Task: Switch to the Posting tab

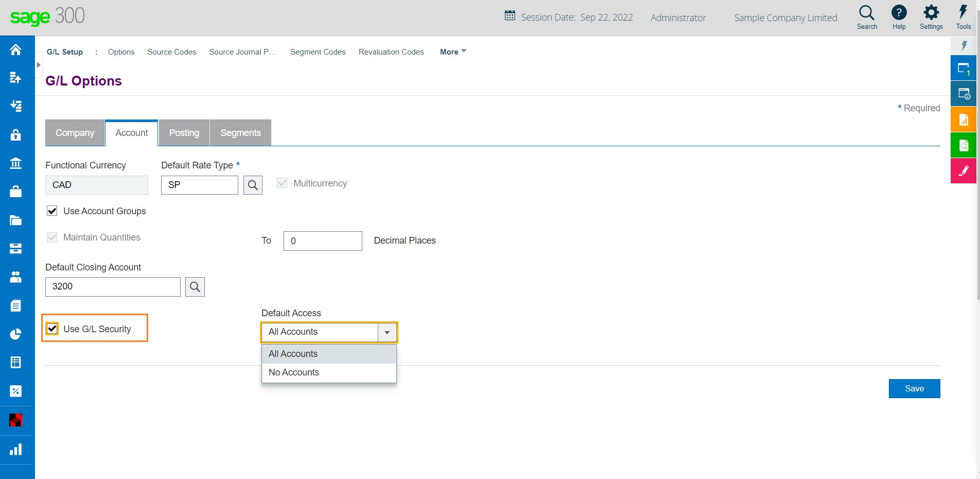Action: [184, 133]
